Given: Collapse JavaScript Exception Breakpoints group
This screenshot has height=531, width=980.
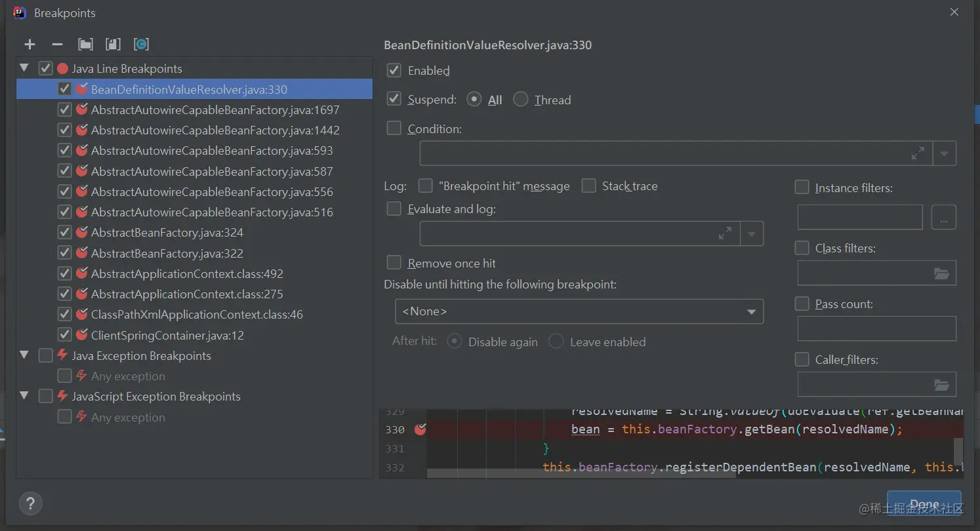Looking at the screenshot, I should pos(25,396).
